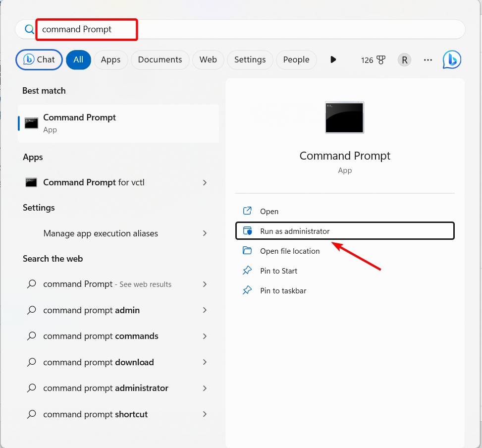This screenshot has height=448, width=482.
Task: Expand chevron for 'See web results' suggestion
Action: pyautogui.click(x=205, y=284)
